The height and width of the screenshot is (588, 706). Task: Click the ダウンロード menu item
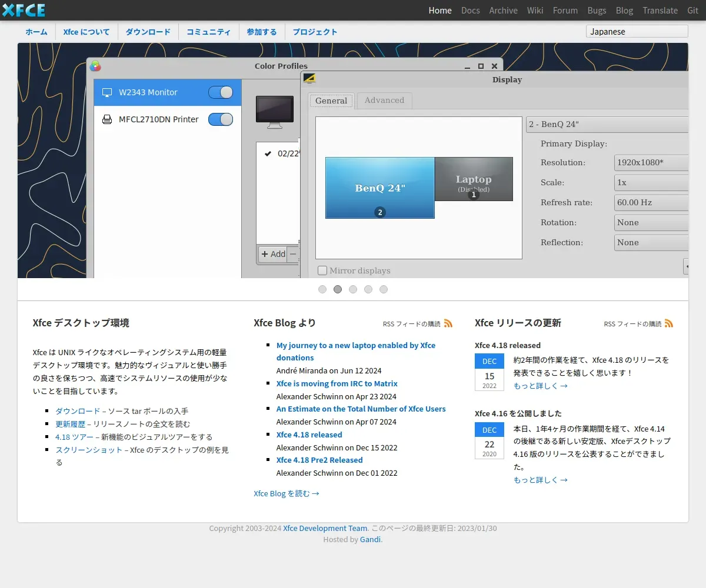tap(148, 32)
